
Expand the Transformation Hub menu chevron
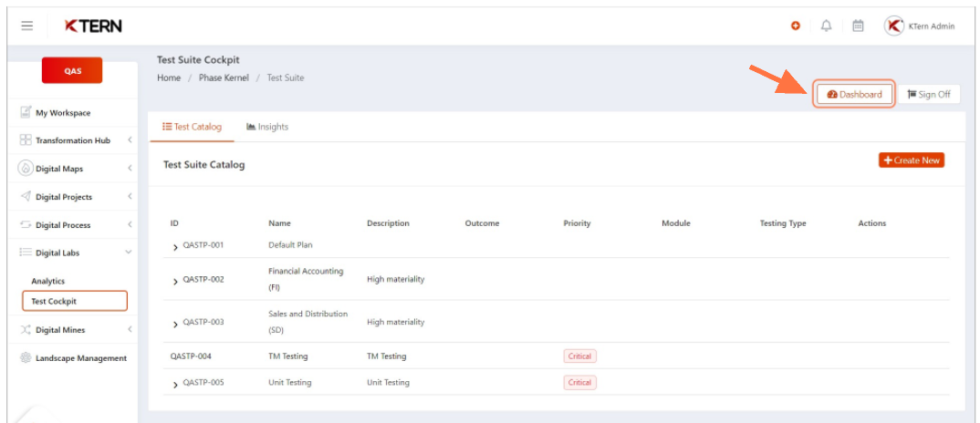pyautogui.click(x=130, y=140)
